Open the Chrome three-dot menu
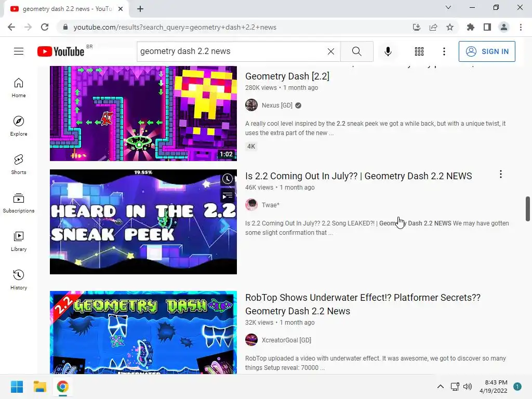The width and height of the screenshot is (532, 399). 521,27
